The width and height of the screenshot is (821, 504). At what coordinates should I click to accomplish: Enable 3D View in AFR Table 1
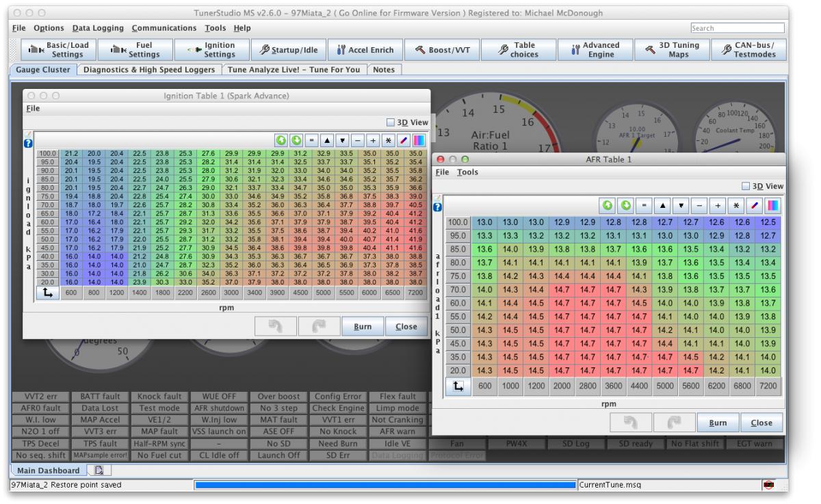tap(747, 186)
